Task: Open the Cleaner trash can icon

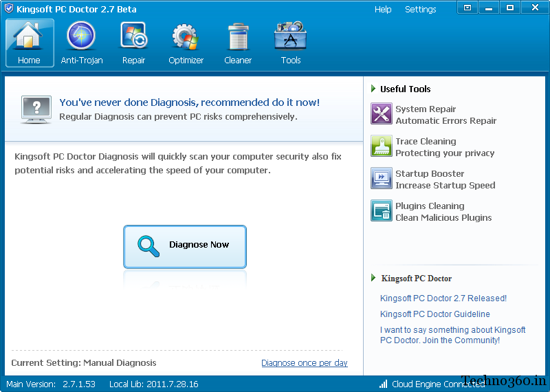Action: (x=238, y=36)
